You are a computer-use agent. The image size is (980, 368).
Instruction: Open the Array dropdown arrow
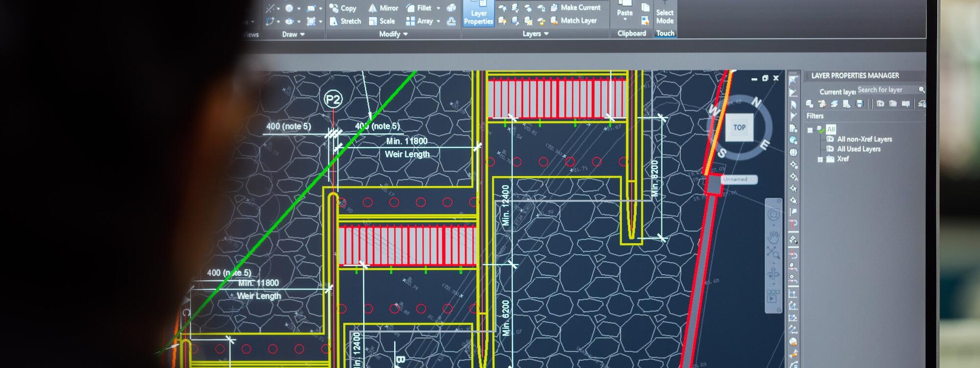439,22
